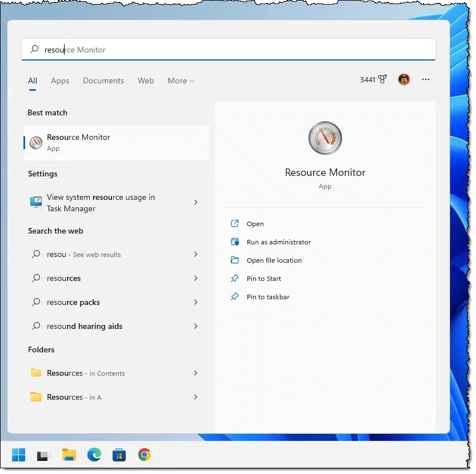Click the Pin to Start pin icon
The height and width of the screenshot is (474, 476).
[x=235, y=278]
